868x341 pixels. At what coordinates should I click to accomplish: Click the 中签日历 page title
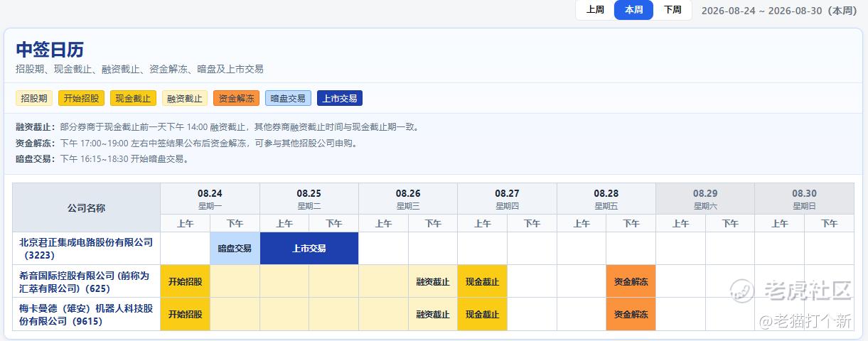pos(50,49)
